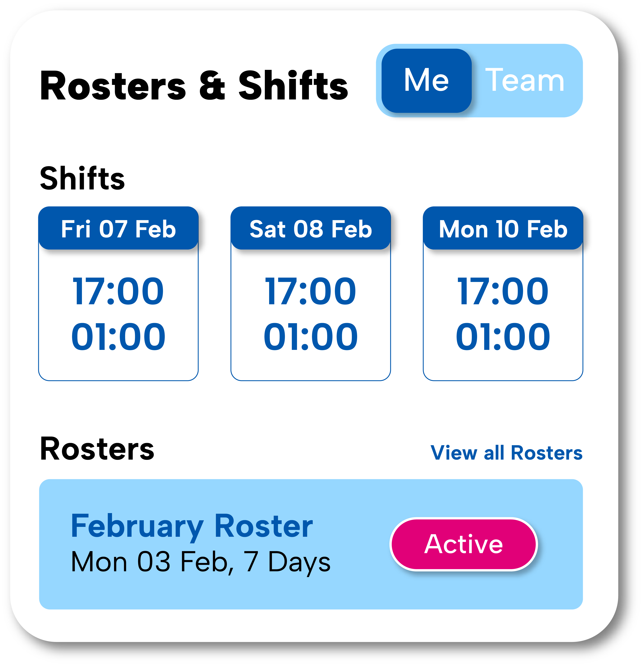Screen dimensions: 644x667
Task: Click Friday's 17:00 shift start time
Action: point(118,291)
